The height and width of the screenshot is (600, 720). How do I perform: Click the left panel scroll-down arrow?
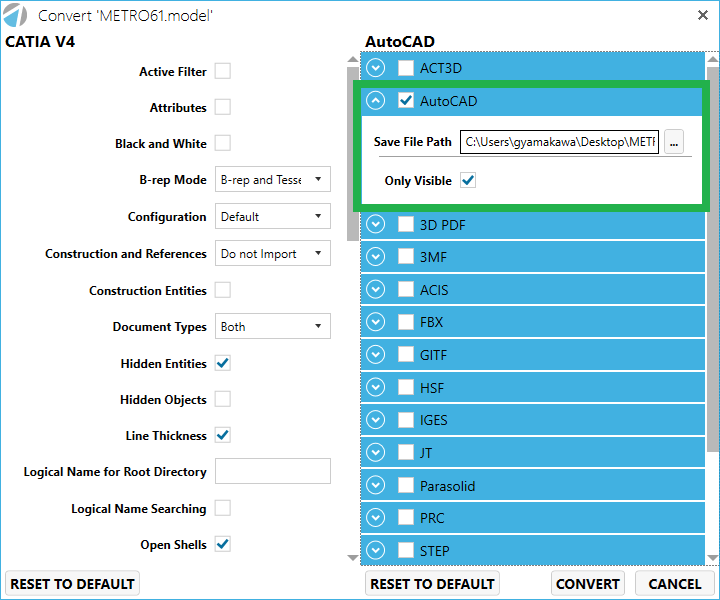pos(353,558)
